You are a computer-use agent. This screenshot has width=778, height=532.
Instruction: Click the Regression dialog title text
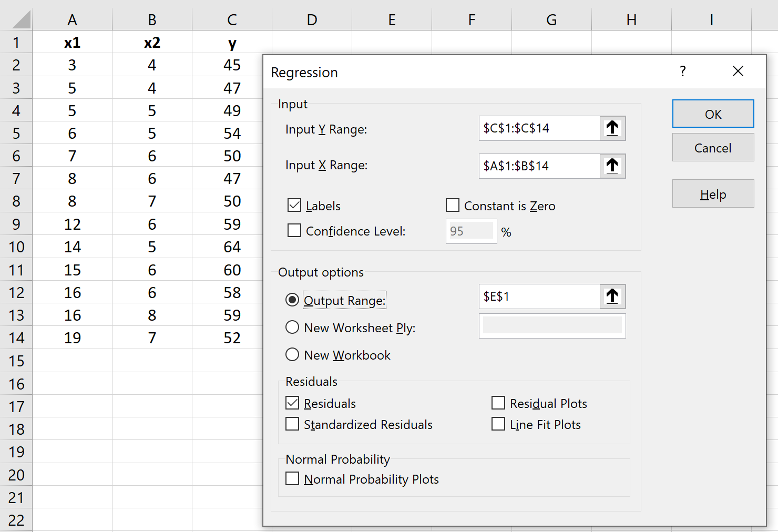click(304, 73)
